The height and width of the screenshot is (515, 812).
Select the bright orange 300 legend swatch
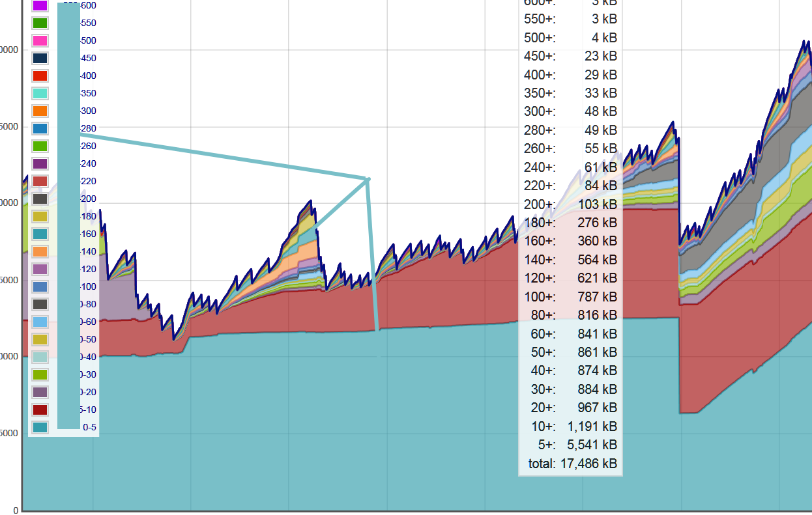pos(40,111)
